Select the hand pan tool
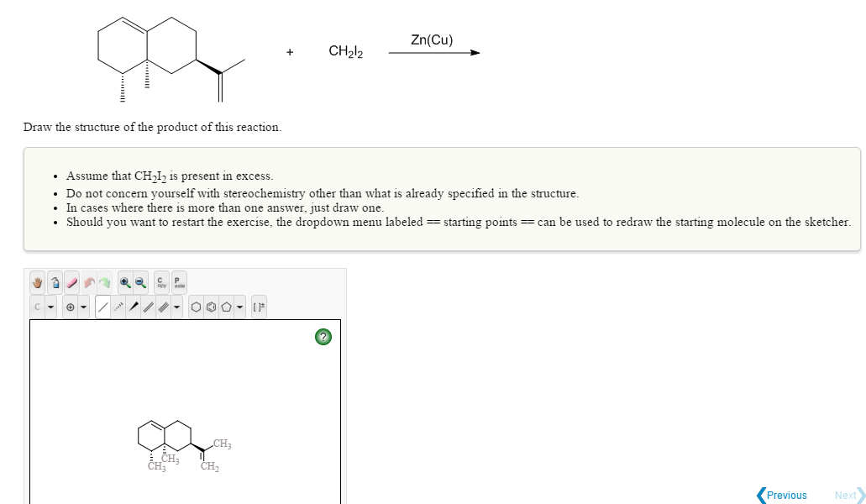The height and width of the screenshot is (504, 866). tap(38, 282)
